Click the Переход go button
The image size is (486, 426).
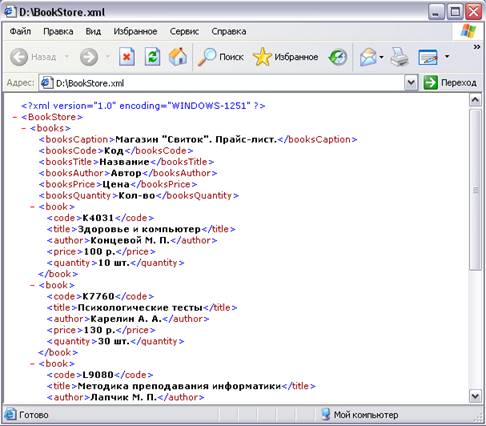450,83
